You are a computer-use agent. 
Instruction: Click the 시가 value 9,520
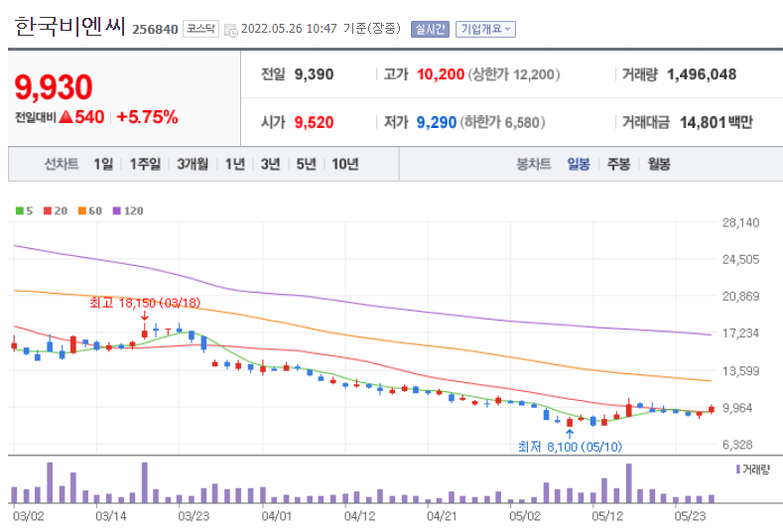coord(314,122)
